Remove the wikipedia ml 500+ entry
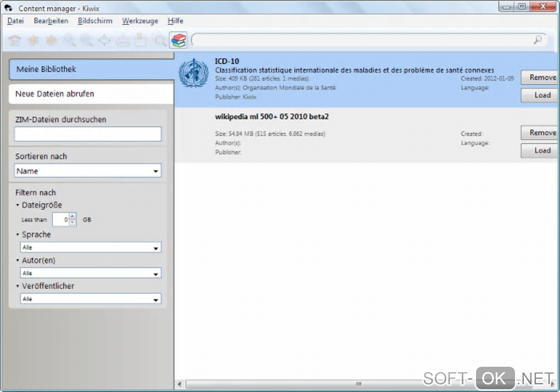 [x=540, y=132]
